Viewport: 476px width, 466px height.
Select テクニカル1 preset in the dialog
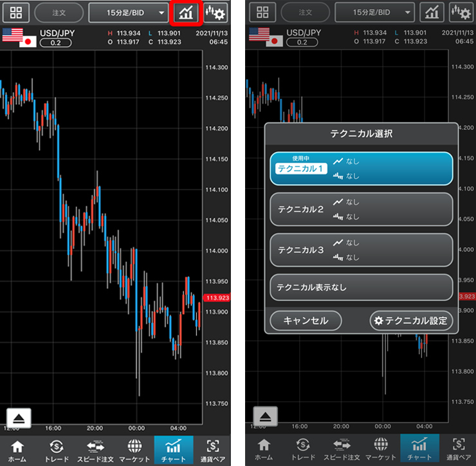point(361,169)
